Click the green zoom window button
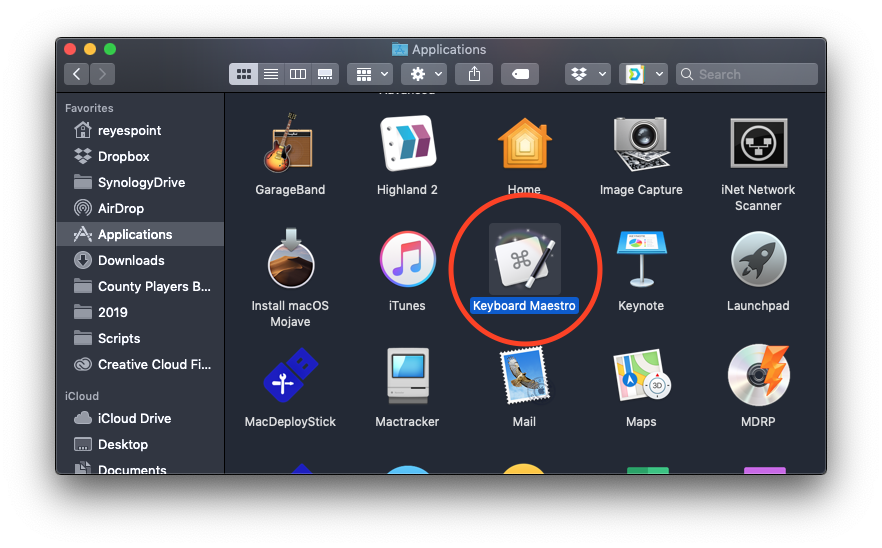The width and height of the screenshot is (882, 548). 110,50
